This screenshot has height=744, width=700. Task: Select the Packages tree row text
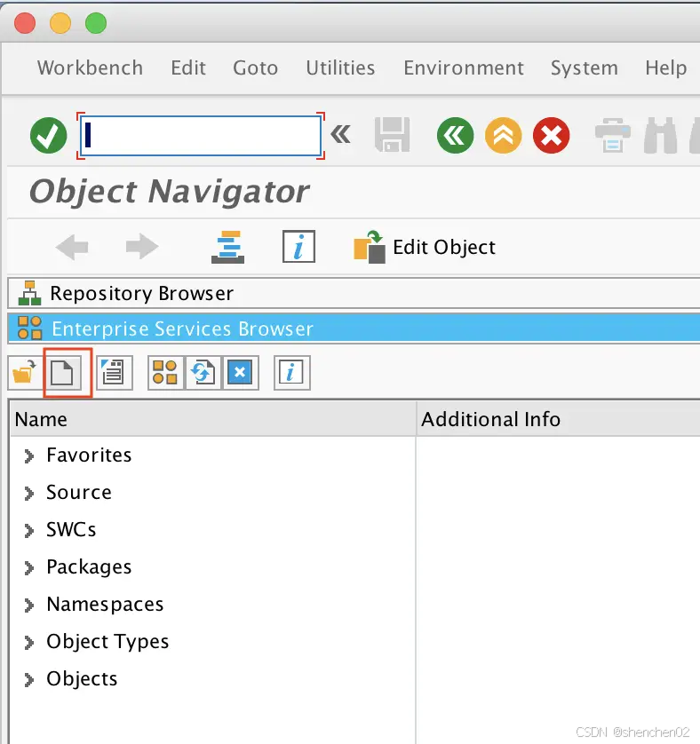[x=89, y=567]
